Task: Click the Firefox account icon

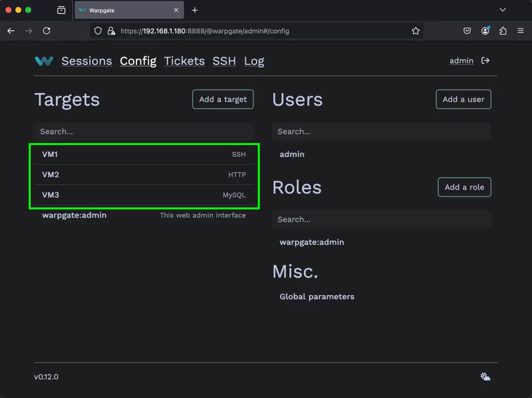Action: (485, 31)
